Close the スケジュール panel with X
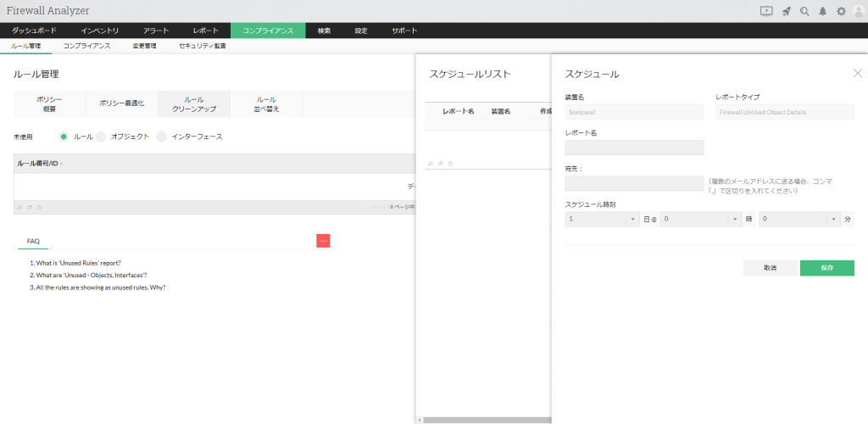Image resolution: width=868 pixels, height=424 pixels. [x=858, y=73]
